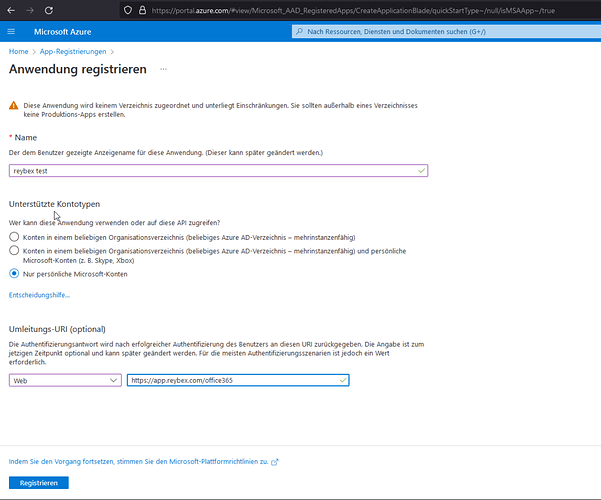This screenshot has width=601, height=500.
Task: Select the single-directory multi-tenant organisation accounts option
Action: click(14, 236)
